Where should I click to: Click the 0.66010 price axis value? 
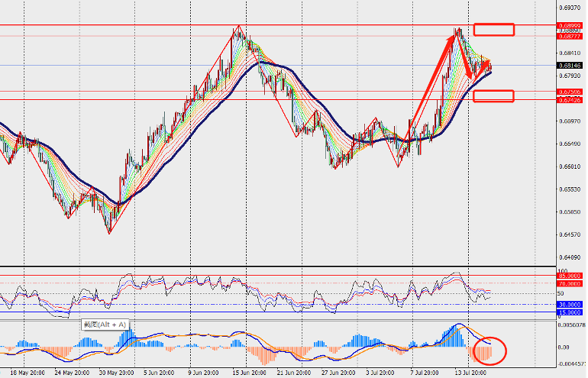coord(570,166)
